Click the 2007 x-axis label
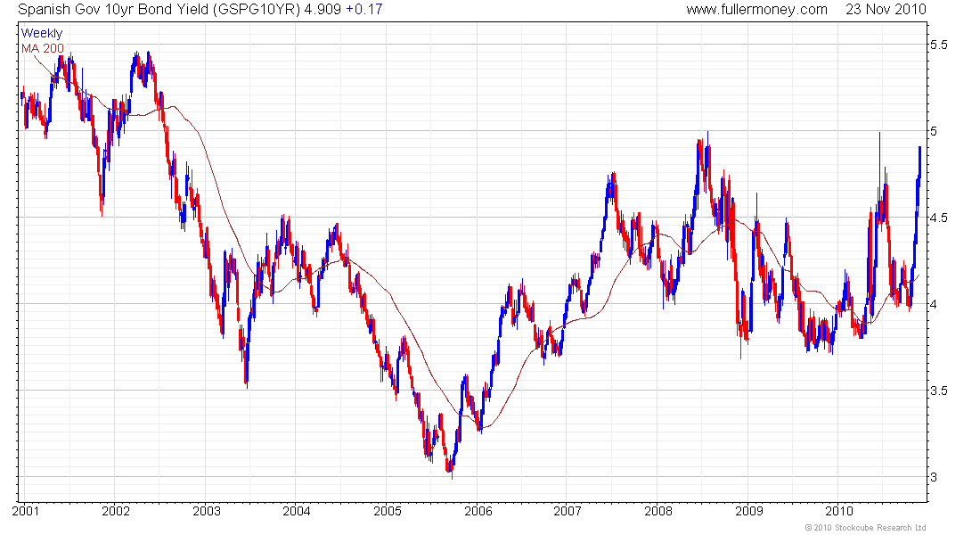Screen dimensions: 980x535 click(x=568, y=511)
